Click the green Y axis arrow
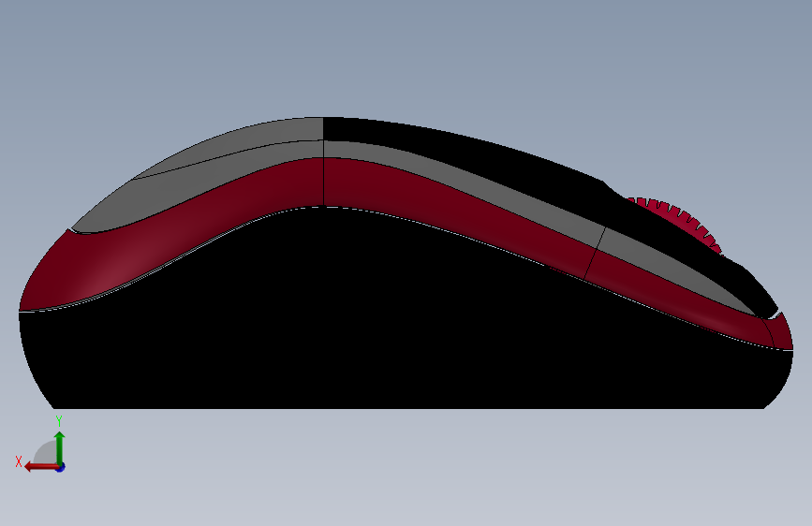This screenshot has height=526, width=812. click(x=60, y=447)
